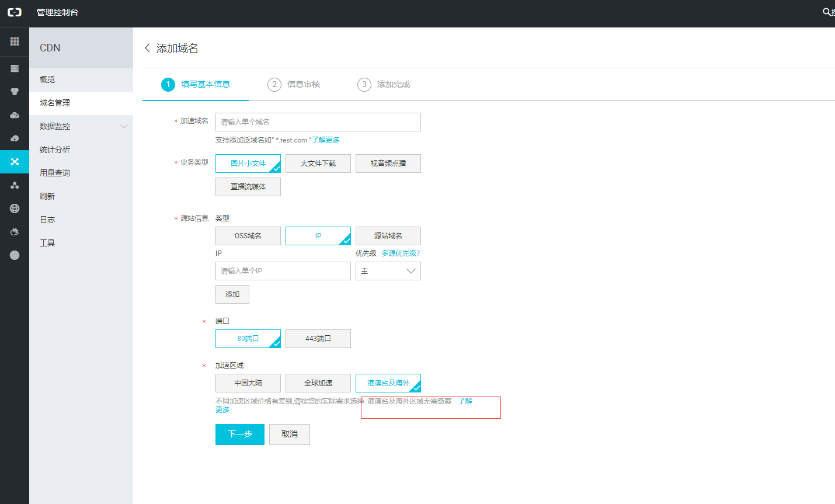The height and width of the screenshot is (504, 835).
Task: Select 中国大陆 acceleration region
Action: pyautogui.click(x=248, y=383)
